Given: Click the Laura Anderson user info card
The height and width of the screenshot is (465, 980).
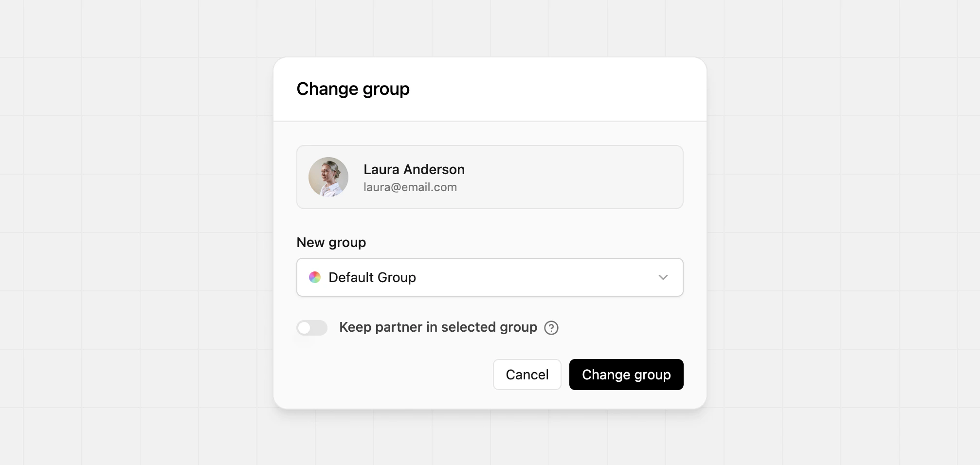Looking at the screenshot, I should pyautogui.click(x=490, y=177).
